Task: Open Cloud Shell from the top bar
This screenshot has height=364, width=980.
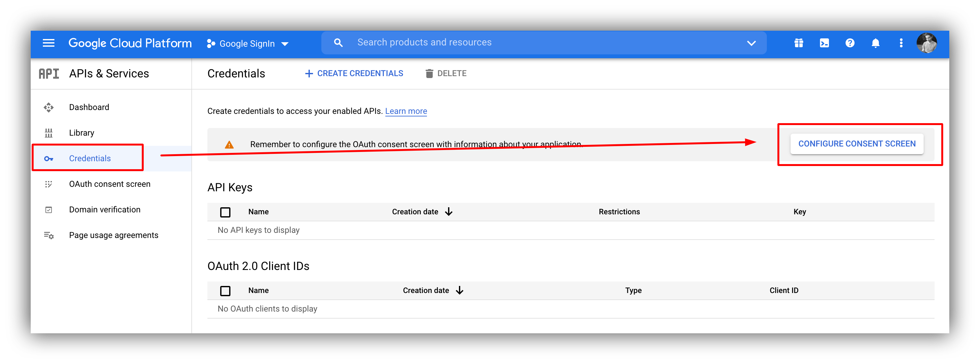Action: (824, 43)
